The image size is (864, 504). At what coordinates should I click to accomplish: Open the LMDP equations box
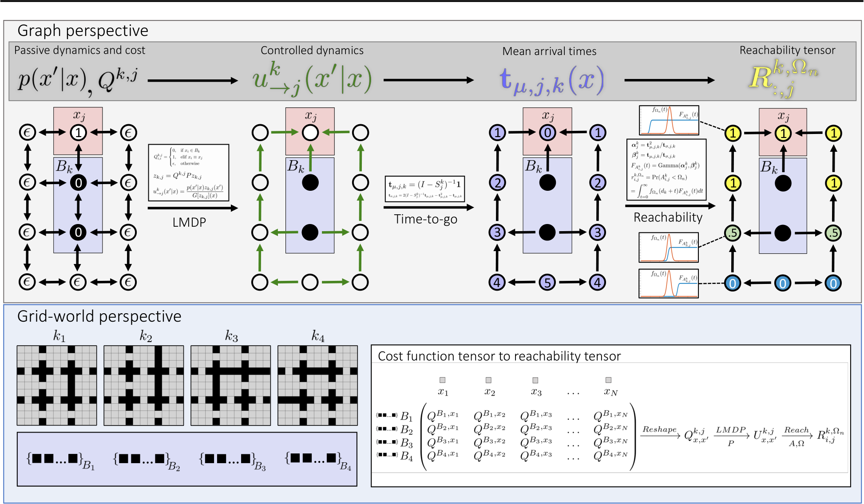pos(189,173)
